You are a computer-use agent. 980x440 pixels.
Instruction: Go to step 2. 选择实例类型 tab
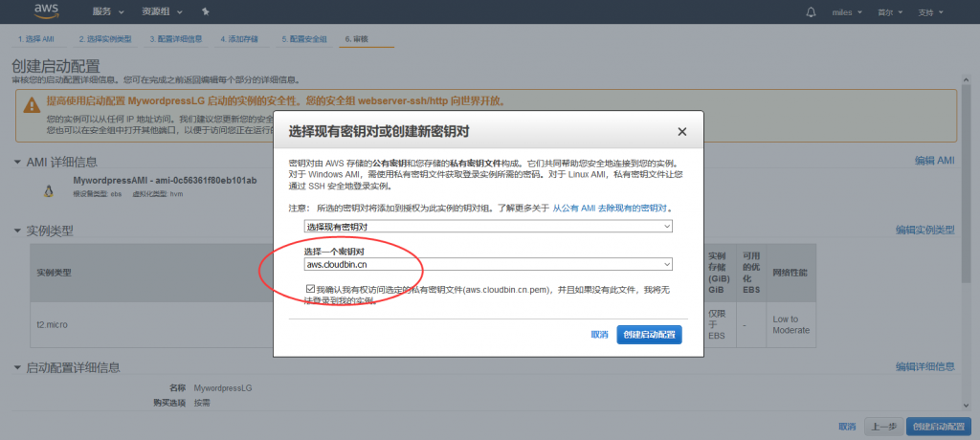(x=105, y=39)
